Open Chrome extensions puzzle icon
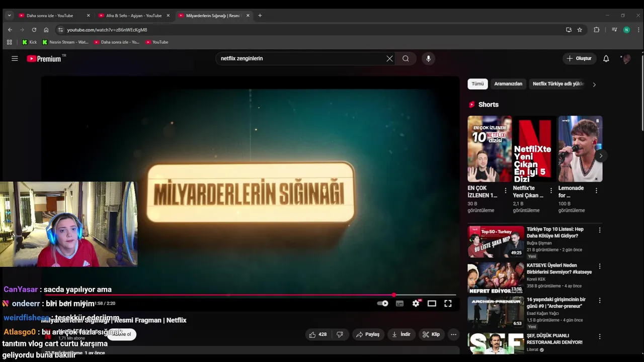This screenshot has width=644, height=362. 597,30
